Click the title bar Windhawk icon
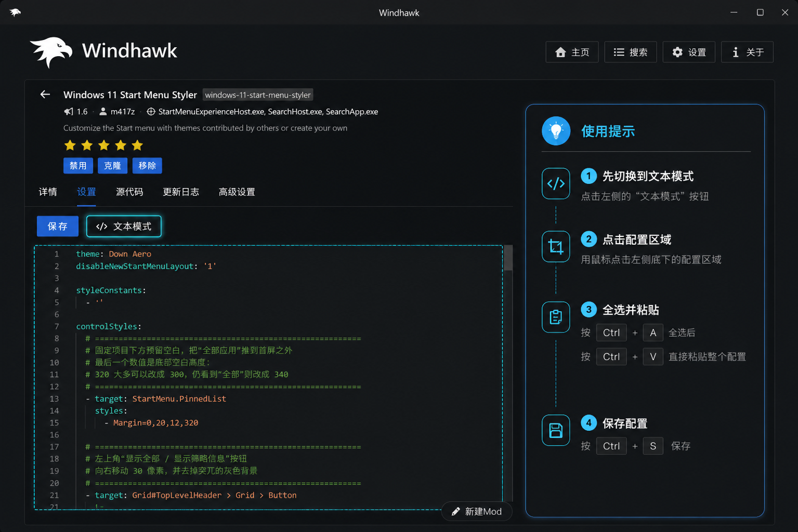Screen dimensions: 798x532 click(x=15, y=12)
